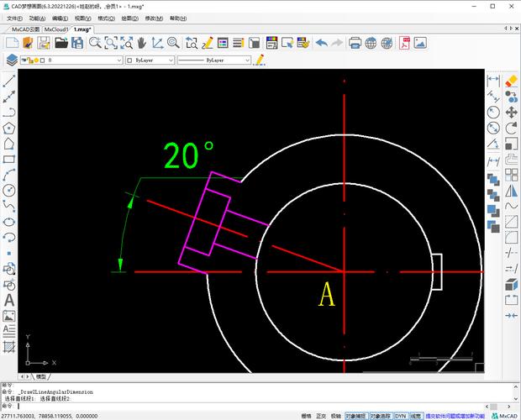This screenshot has height=420, width=521.
Task: Switch to the MxCloud1 tab
Action: point(56,29)
